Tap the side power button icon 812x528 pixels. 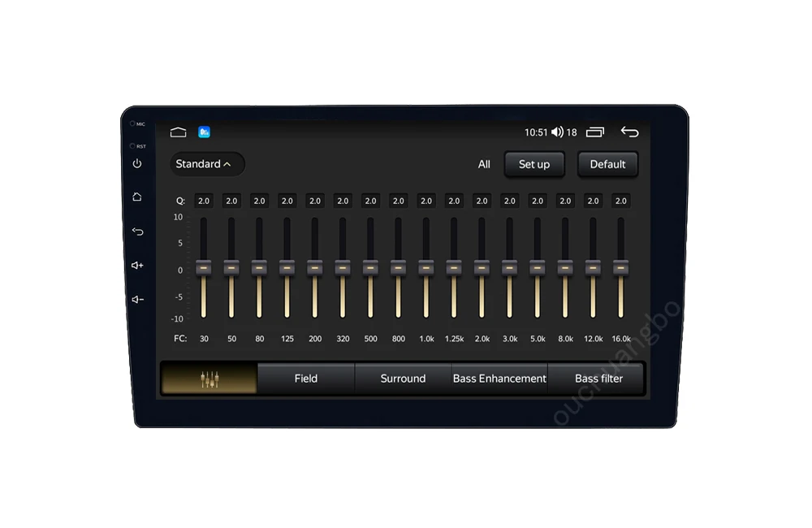(x=136, y=164)
